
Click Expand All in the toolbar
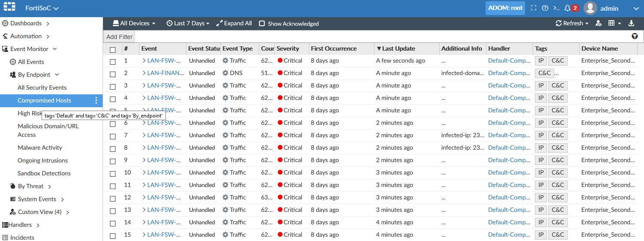tap(234, 24)
